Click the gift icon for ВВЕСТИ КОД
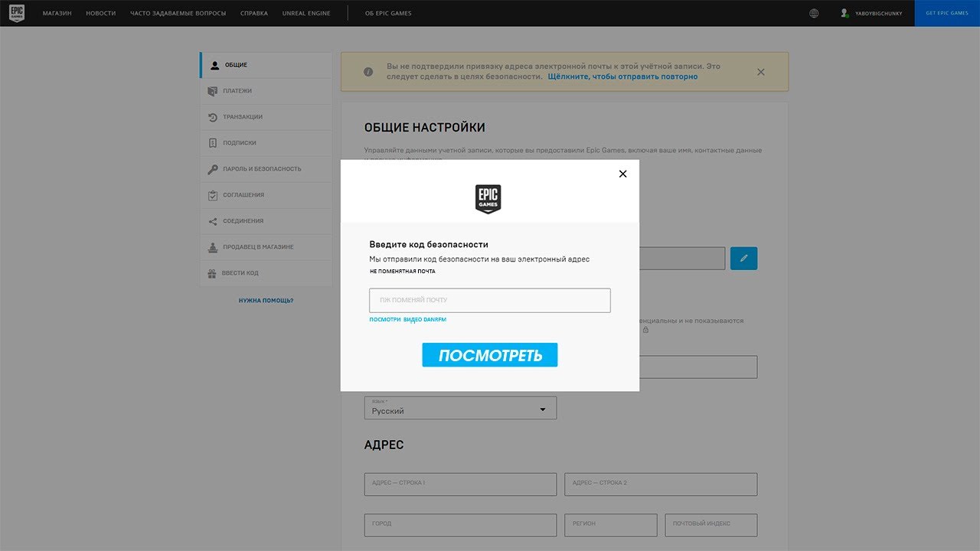The image size is (980, 551). click(x=213, y=273)
